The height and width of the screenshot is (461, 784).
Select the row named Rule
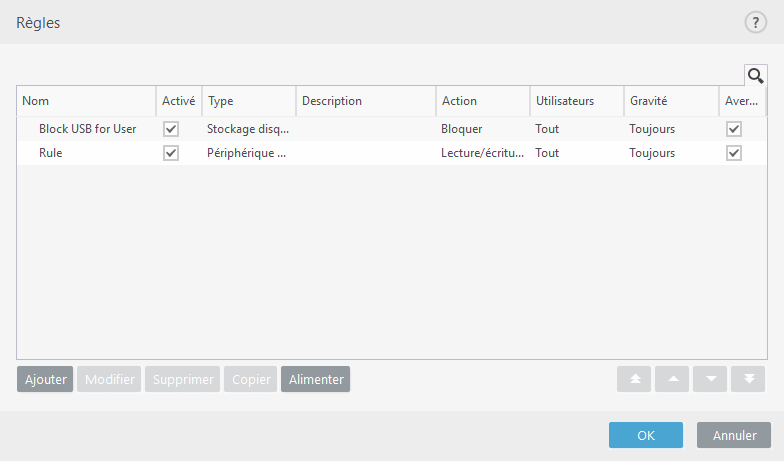[392, 153]
